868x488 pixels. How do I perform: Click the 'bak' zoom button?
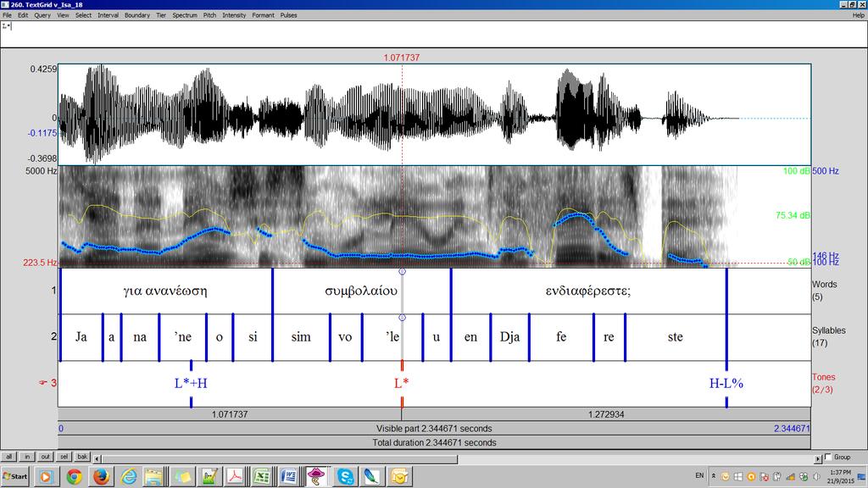click(82, 457)
